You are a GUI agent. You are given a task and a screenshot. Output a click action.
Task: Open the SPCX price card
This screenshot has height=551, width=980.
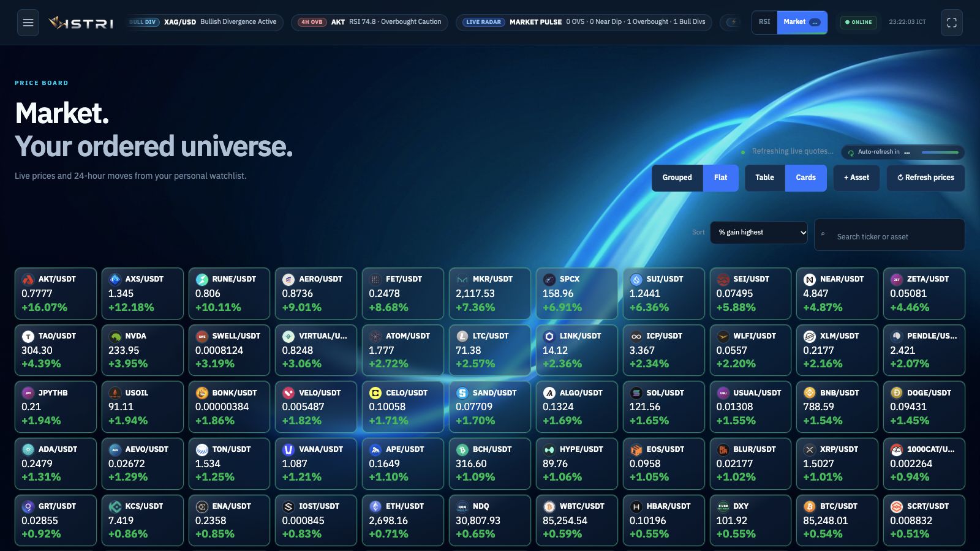coord(576,293)
